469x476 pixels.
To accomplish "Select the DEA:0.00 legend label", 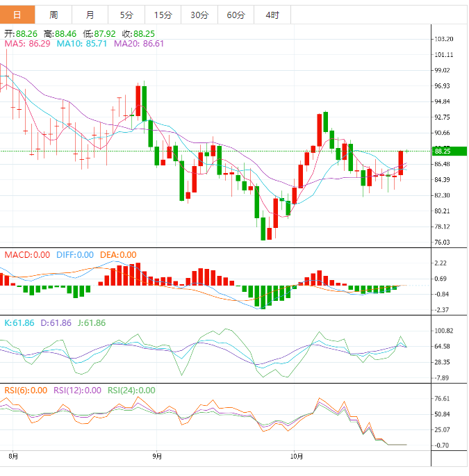I will point(118,255).
